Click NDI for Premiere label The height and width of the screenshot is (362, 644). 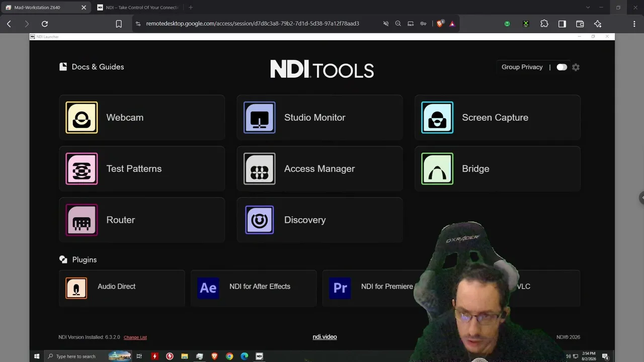(387, 287)
